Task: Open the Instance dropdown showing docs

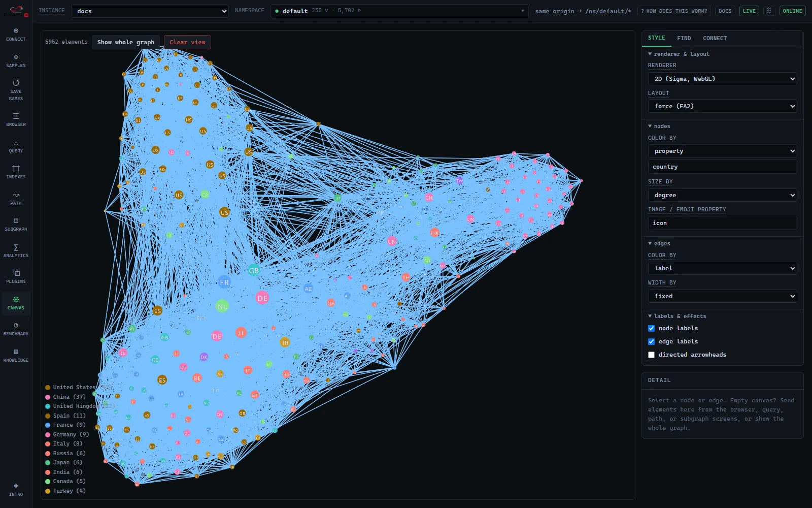Action: coord(150,11)
